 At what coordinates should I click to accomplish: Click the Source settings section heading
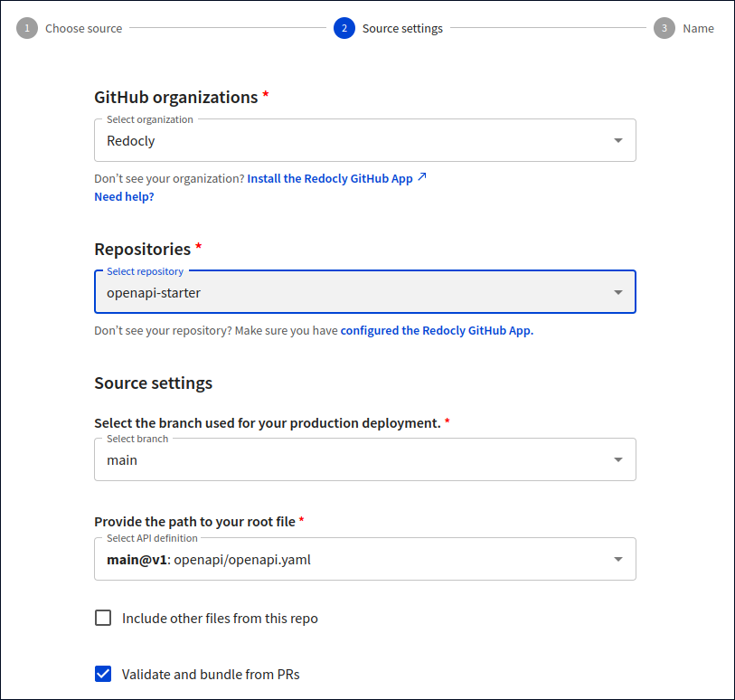(x=154, y=383)
